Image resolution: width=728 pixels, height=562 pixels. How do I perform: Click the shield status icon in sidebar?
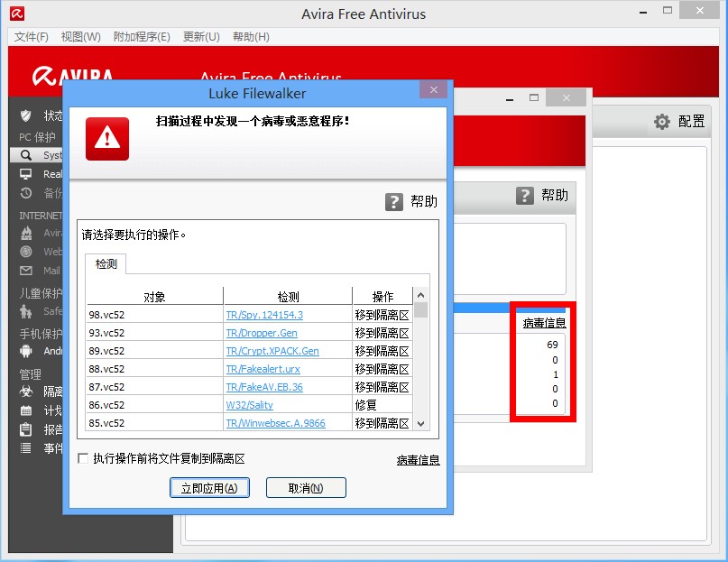pos(26,115)
